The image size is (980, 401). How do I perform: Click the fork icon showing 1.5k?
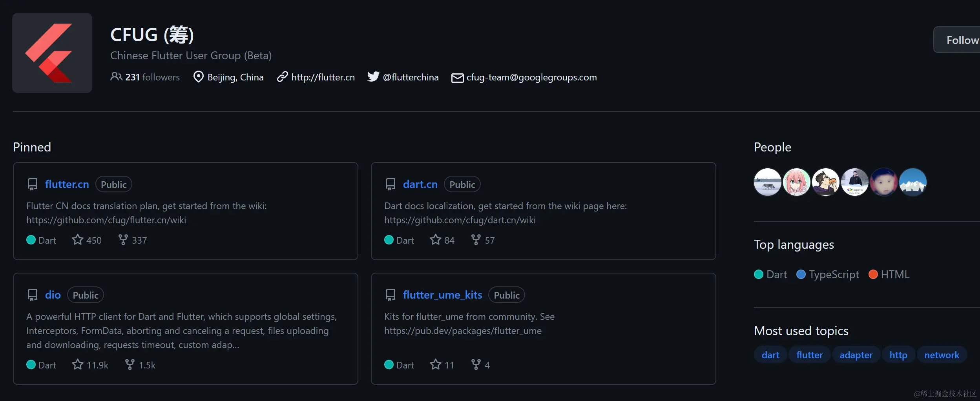(130, 364)
